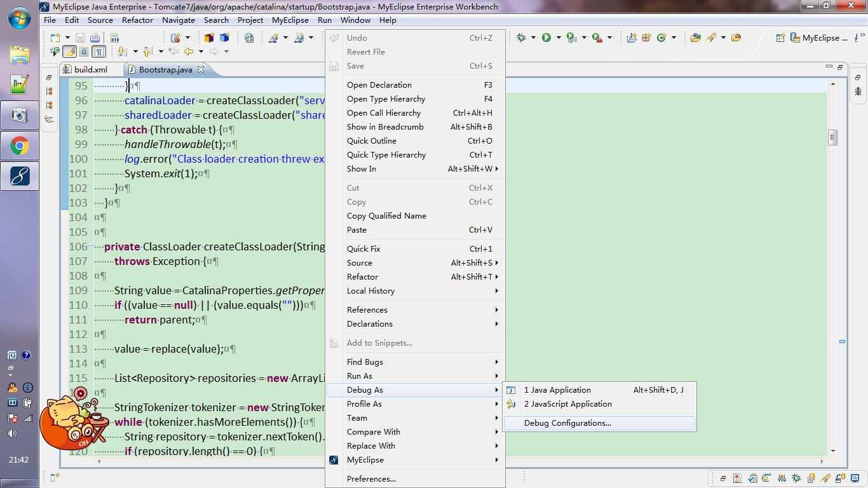Image resolution: width=868 pixels, height=488 pixels.
Task: Click the Next Annotation down arrow icon
Action: pyautogui.click(x=121, y=51)
